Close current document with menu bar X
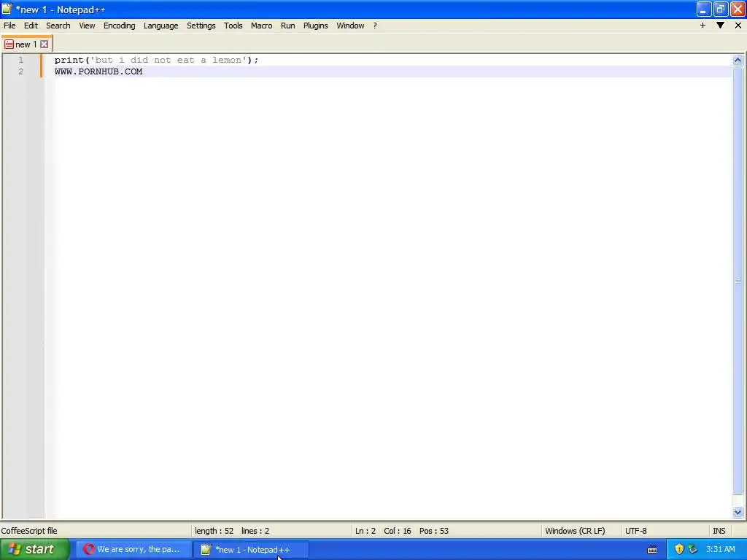Viewport: 747px width, 560px height. point(738,26)
